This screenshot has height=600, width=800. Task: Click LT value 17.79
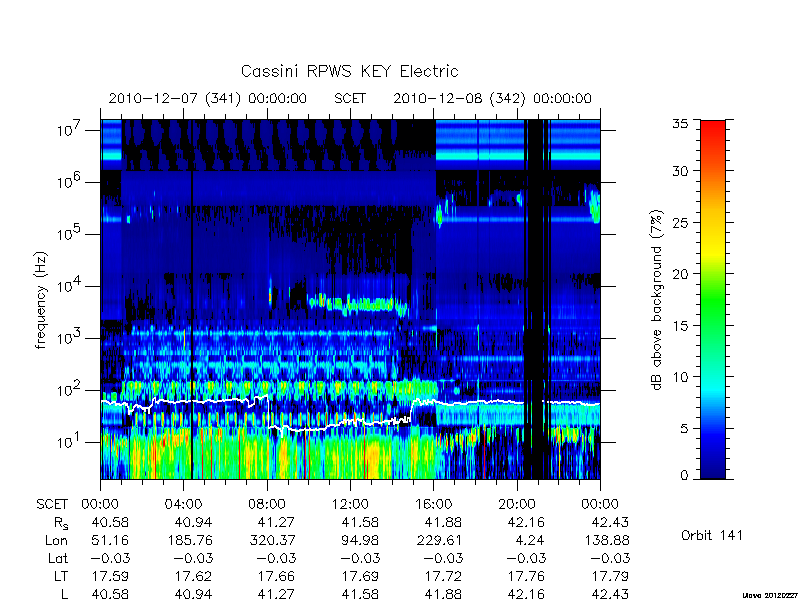point(609,577)
